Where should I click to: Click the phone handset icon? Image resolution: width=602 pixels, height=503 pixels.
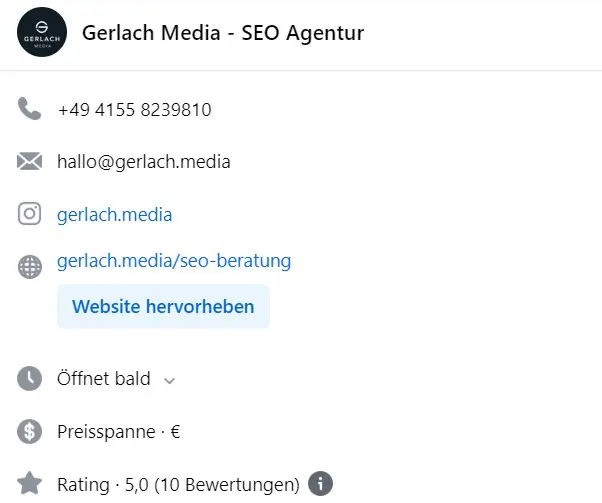[x=30, y=109]
